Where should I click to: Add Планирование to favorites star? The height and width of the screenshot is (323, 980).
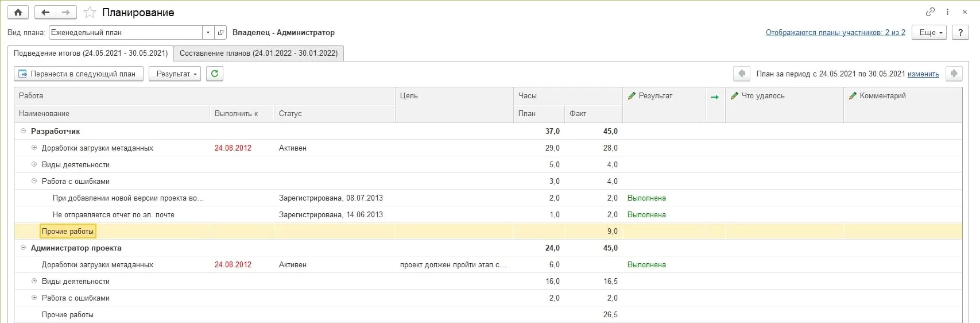[90, 12]
